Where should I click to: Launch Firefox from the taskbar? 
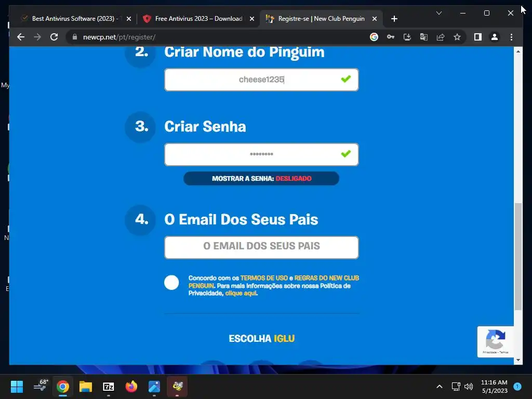(x=131, y=387)
